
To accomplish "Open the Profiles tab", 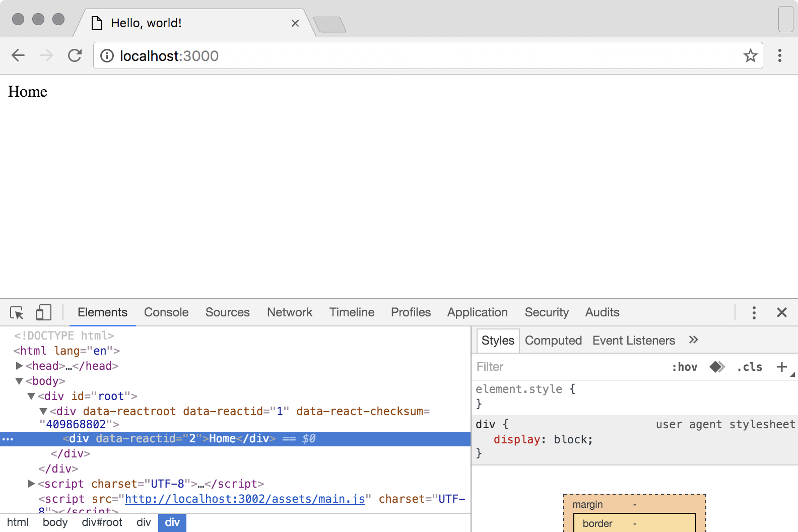I will (x=411, y=312).
